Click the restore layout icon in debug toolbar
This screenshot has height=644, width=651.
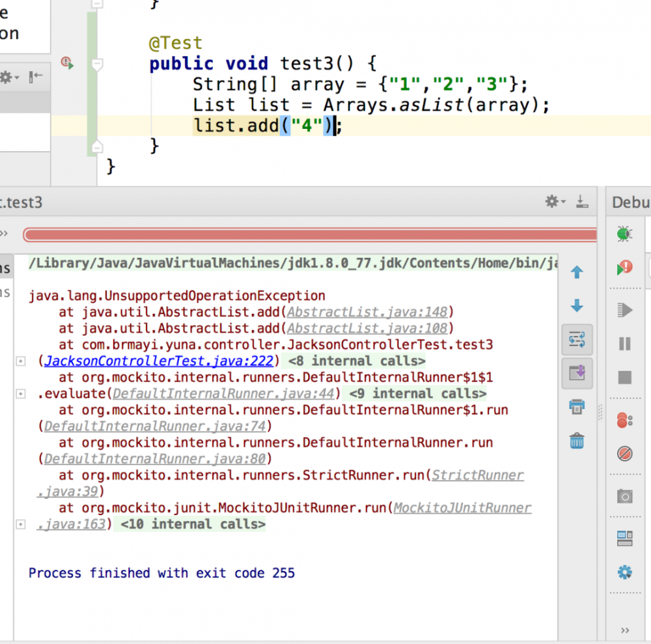point(624,539)
